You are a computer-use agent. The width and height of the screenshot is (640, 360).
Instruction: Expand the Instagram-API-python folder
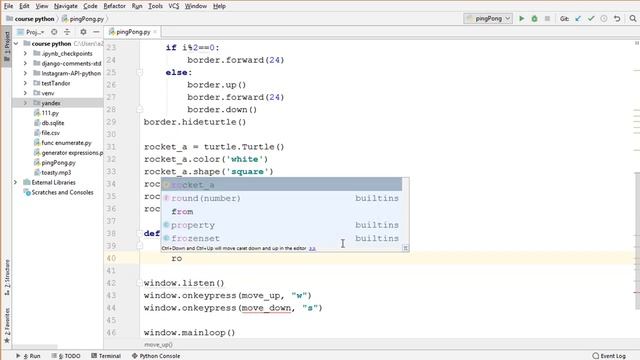(25, 73)
